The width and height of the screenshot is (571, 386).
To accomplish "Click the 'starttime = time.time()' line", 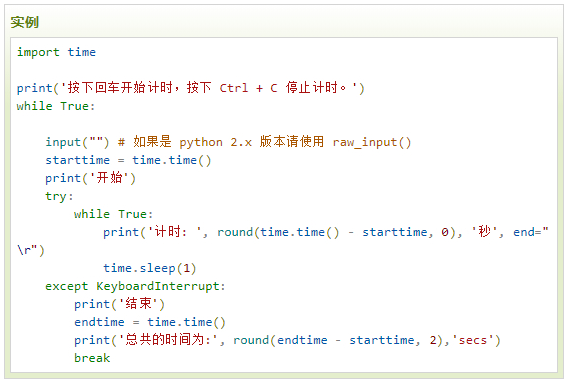I will coord(128,160).
